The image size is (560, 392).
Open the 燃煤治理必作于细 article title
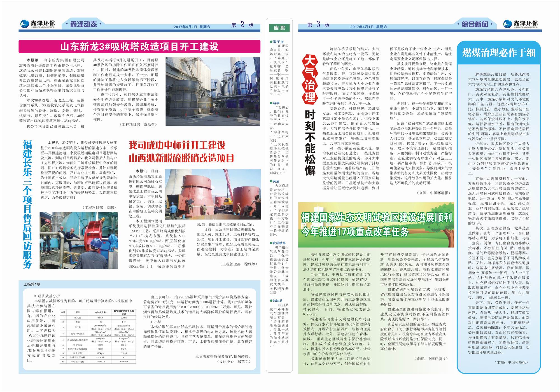tap(499, 53)
